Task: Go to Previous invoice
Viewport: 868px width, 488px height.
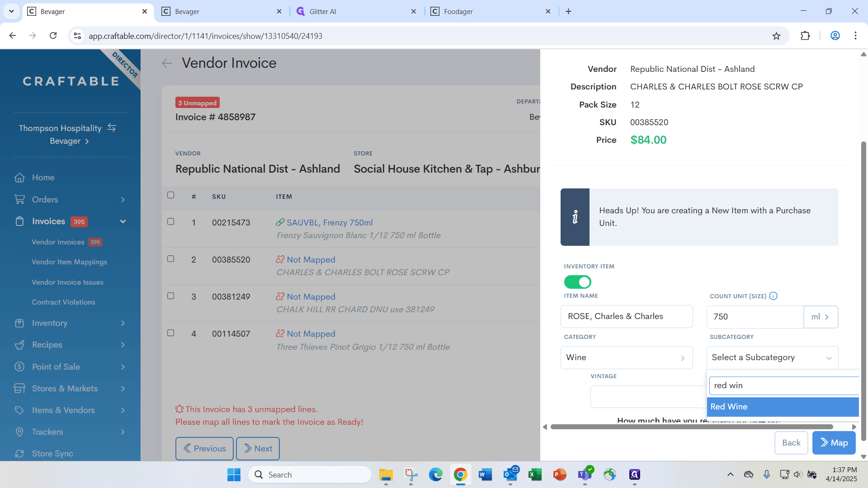Action: click(204, 448)
